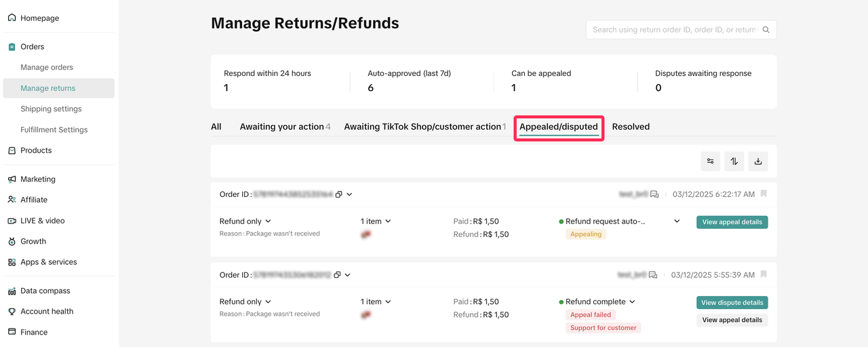Screen dimensions: 868x347
Task: Expand first order's Refund only dropdown
Action: click(268, 221)
